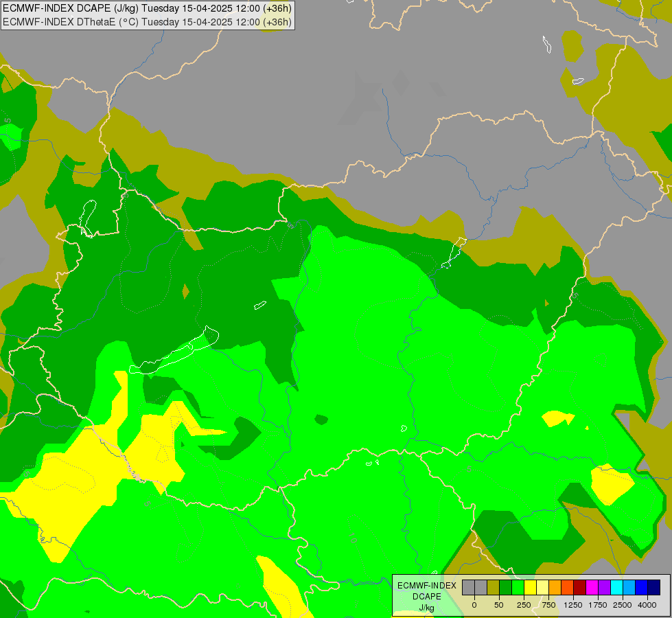Click the legend value "4000"
This screenshot has width=672, height=618.
click(647, 605)
